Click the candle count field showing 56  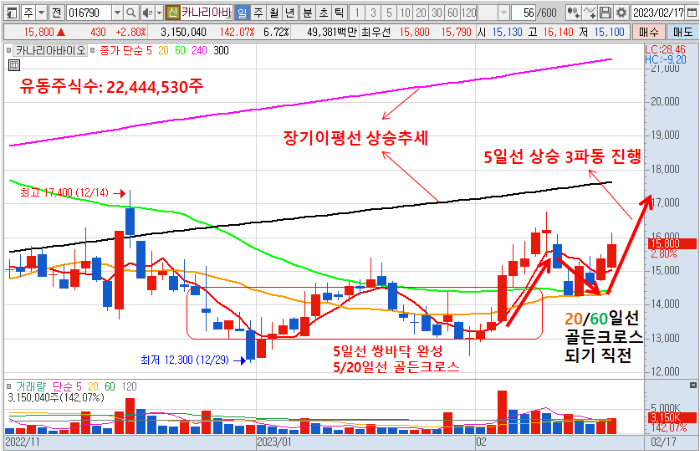(523, 13)
